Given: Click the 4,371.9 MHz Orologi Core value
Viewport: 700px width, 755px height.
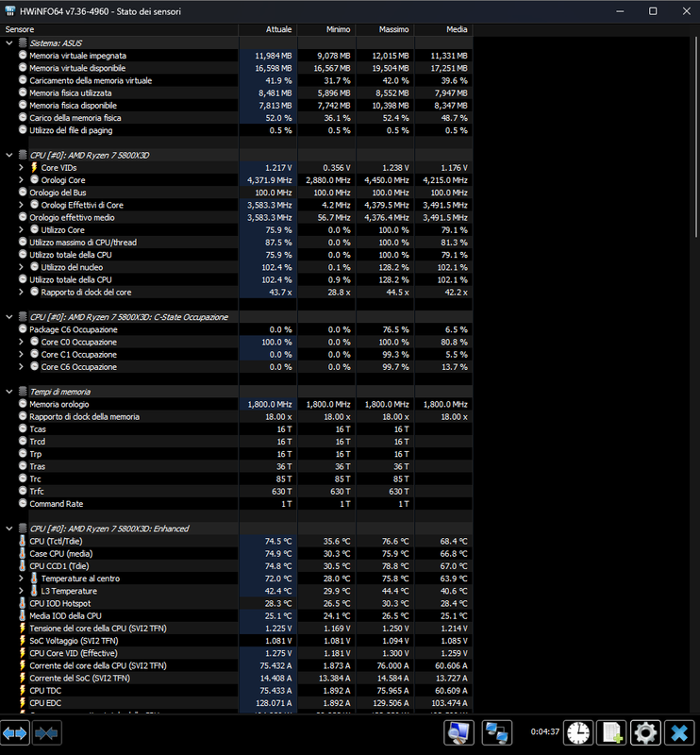Looking at the screenshot, I should point(270,180).
